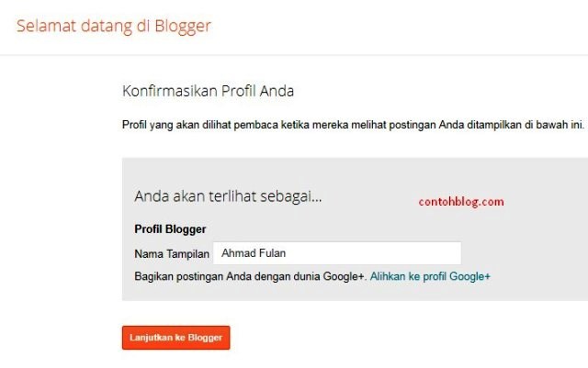Click the Nama Tampilan field label

[172, 253]
